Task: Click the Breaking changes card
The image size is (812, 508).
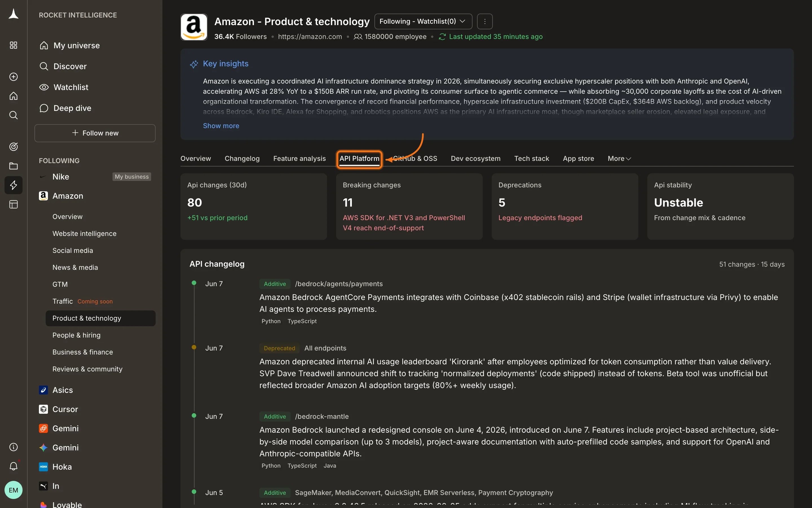Action: coord(409,206)
